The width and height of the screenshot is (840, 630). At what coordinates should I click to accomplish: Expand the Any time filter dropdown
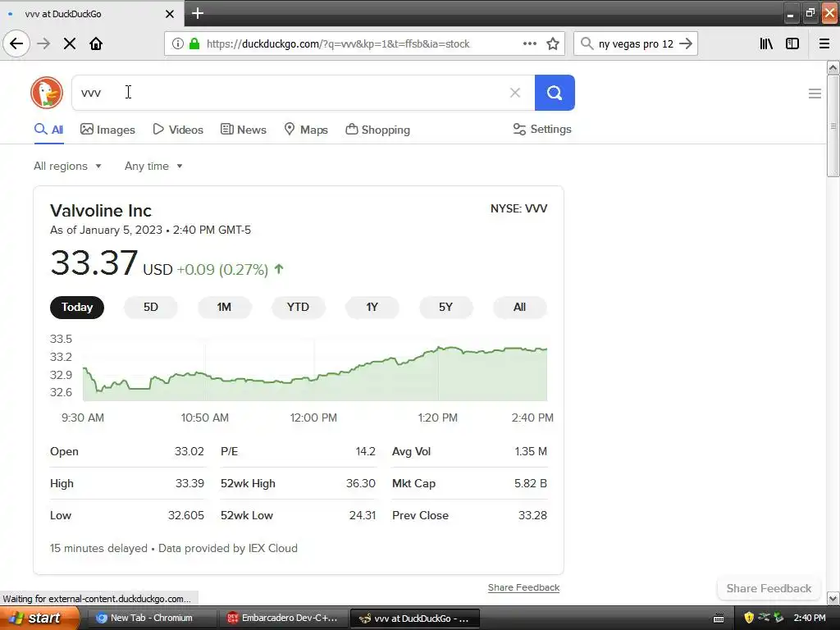tap(153, 166)
